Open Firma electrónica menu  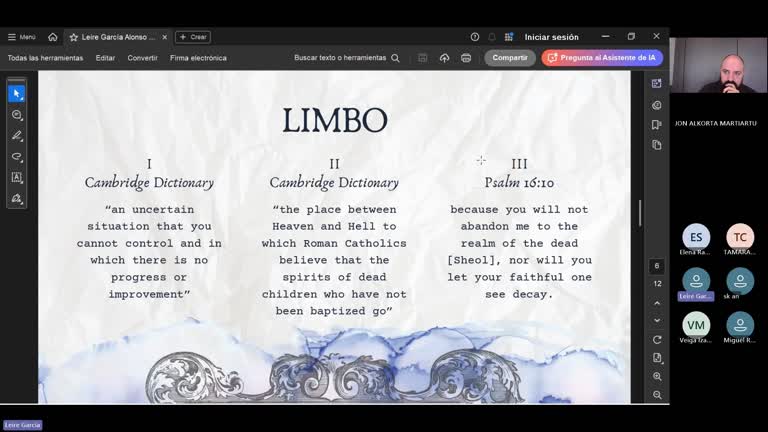[198, 58]
